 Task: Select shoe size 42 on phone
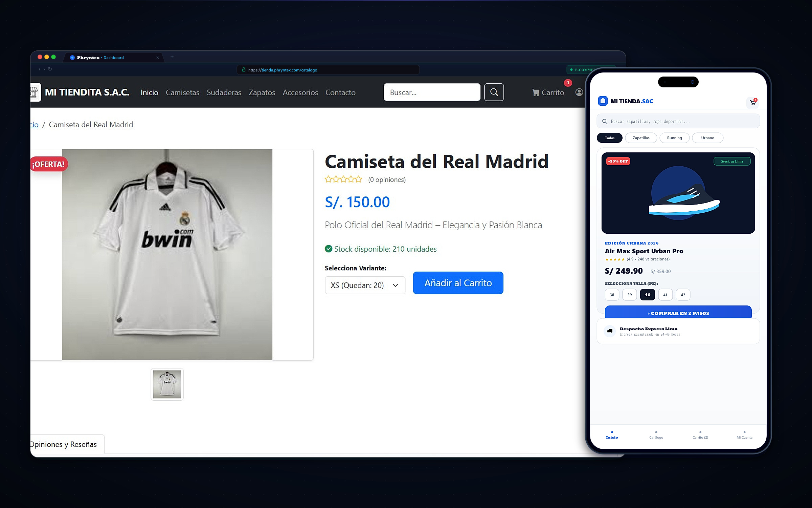click(683, 295)
